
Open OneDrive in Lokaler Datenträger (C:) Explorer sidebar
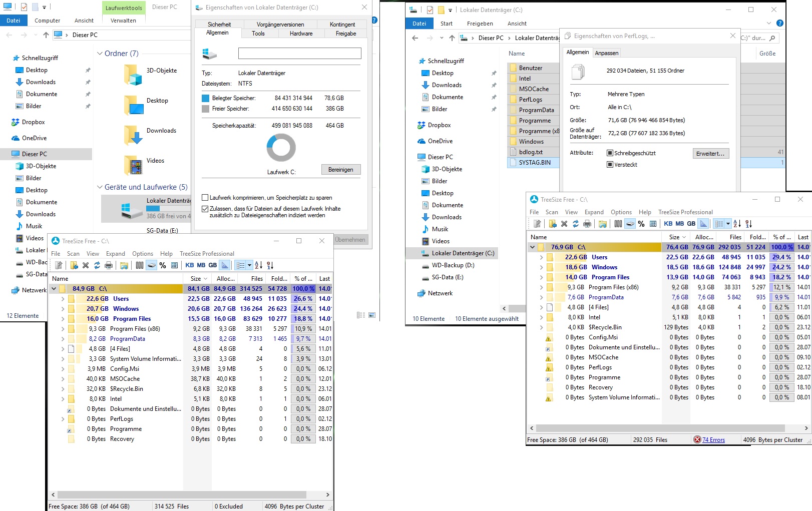[440, 141]
